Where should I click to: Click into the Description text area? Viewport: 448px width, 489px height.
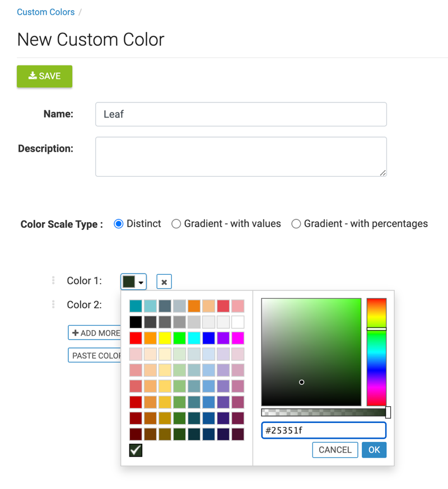(x=241, y=157)
